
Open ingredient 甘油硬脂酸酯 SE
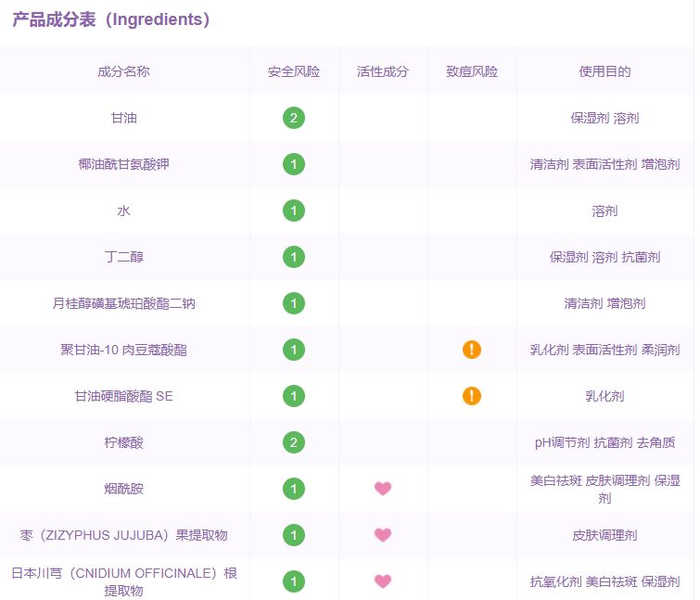(x=123, y=396)
